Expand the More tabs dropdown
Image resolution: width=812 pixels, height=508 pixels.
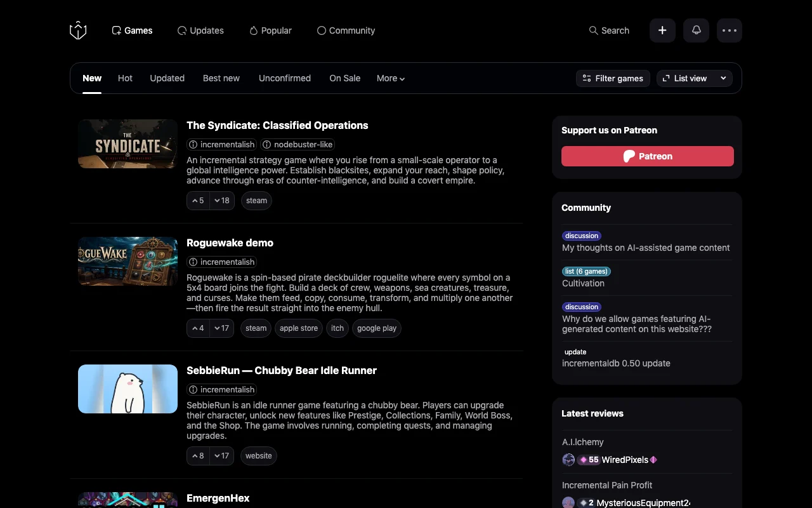coord(391,78)
